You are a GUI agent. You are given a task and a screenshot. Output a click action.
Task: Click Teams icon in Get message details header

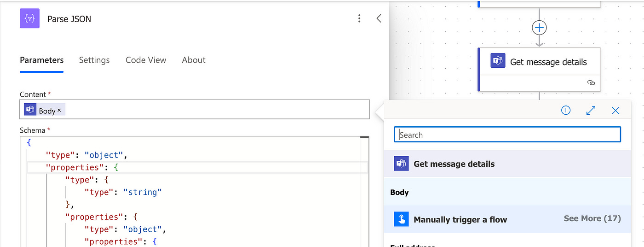pyautogui.click(x=401, y=164)
